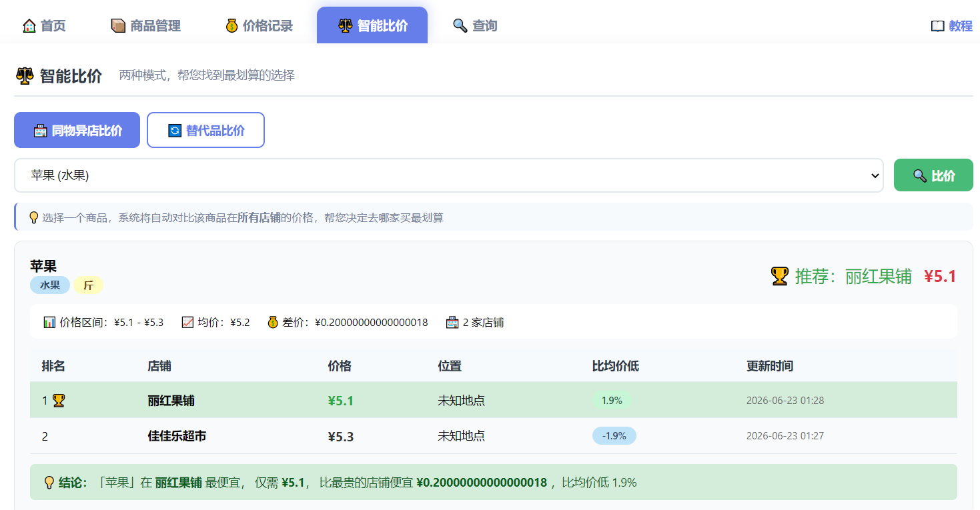Screen dimensions: 980x510
Task: Click 佳佳乐超市 store name
Action: coord(177,436)
